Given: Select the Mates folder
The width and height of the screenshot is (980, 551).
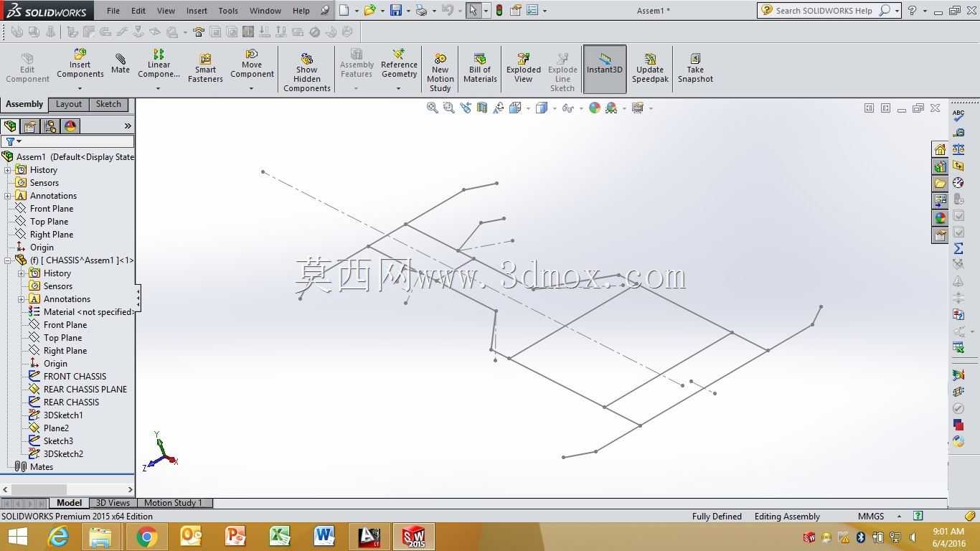Looking at the screenshot, I should click(x=42, y=467).
